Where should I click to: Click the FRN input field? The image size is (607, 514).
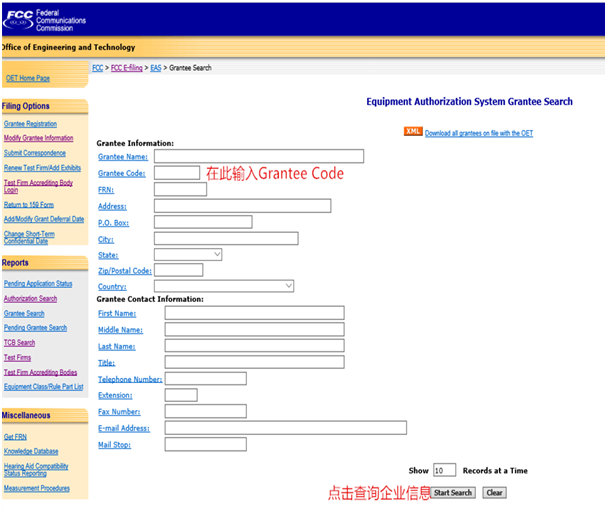[180, 189]
